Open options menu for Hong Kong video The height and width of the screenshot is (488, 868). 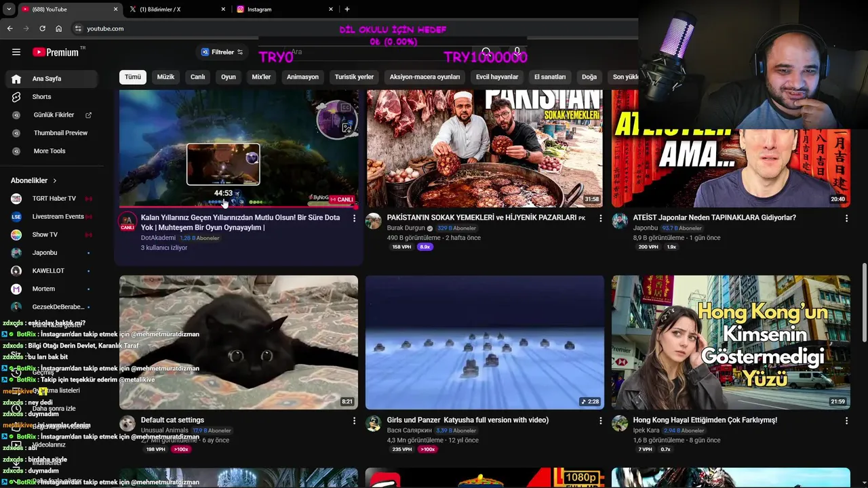(x=846, y=421)
